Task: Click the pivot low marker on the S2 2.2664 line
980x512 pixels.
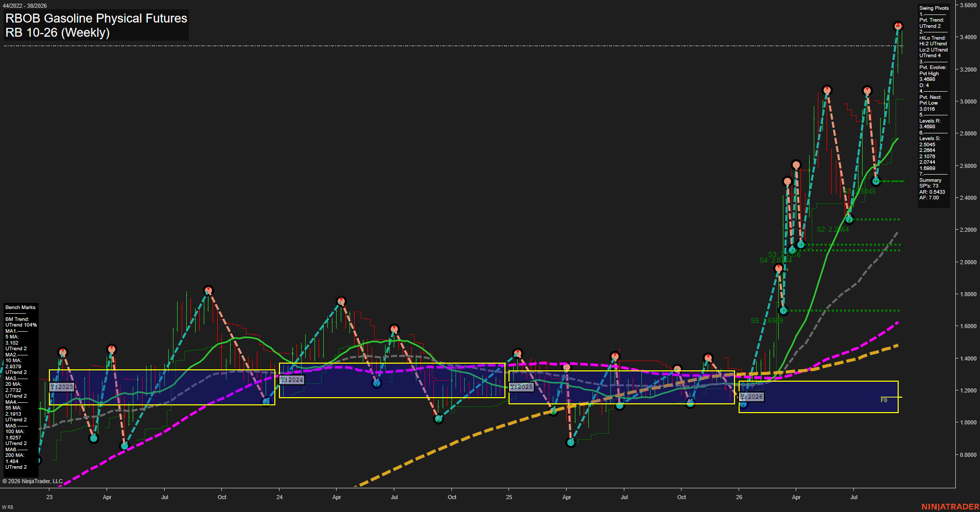Action: tap(849, 219)
